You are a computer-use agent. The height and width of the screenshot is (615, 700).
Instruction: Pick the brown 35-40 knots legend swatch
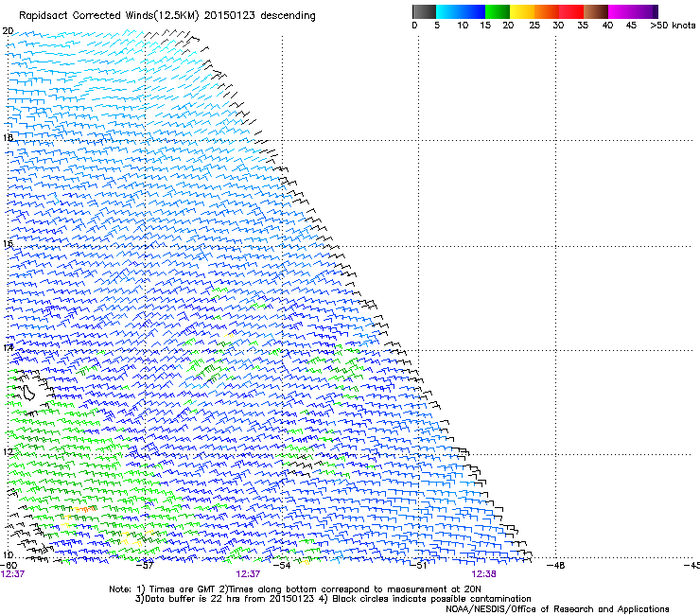(x=596, y=11)
